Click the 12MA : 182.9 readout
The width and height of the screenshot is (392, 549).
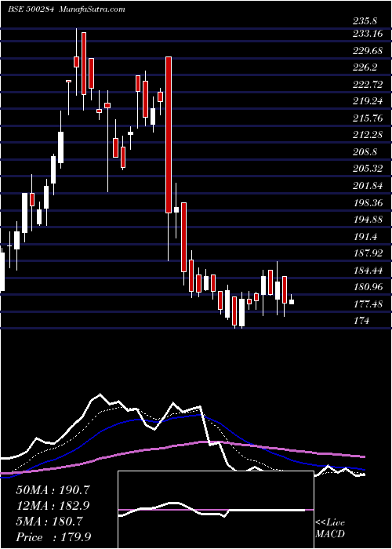click(53, 506)
